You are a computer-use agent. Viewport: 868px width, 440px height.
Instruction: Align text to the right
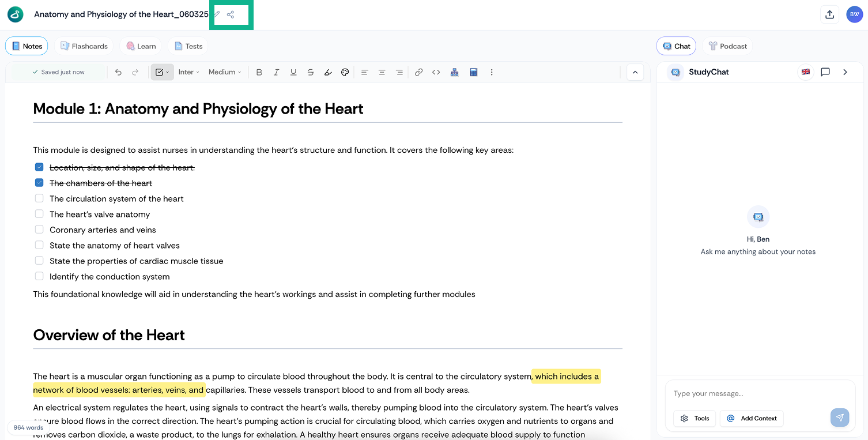tap(399, 72)
